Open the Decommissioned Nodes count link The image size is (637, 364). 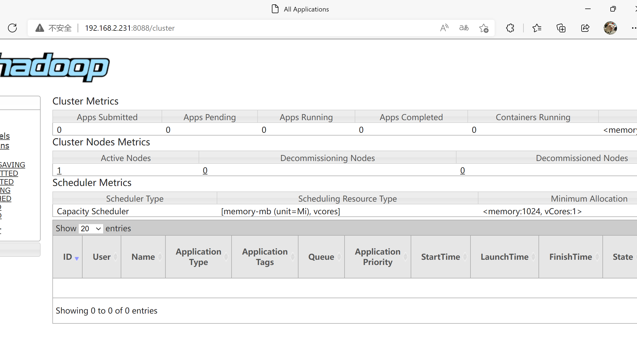tap(463, 171)
